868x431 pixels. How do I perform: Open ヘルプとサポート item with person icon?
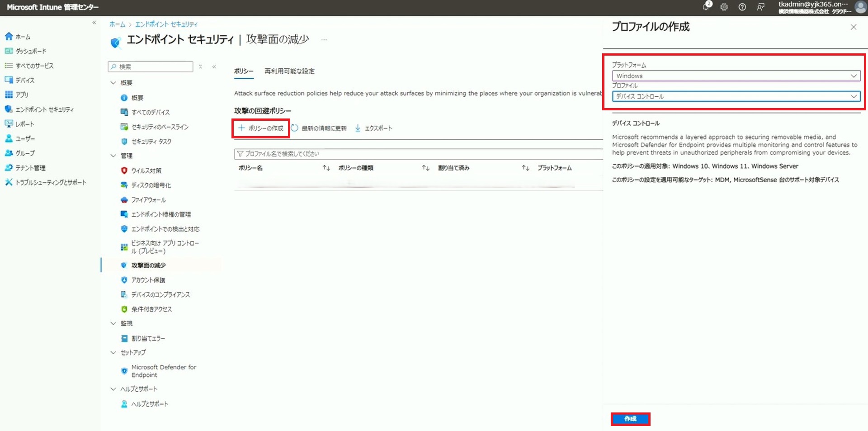tap(150, 404)
